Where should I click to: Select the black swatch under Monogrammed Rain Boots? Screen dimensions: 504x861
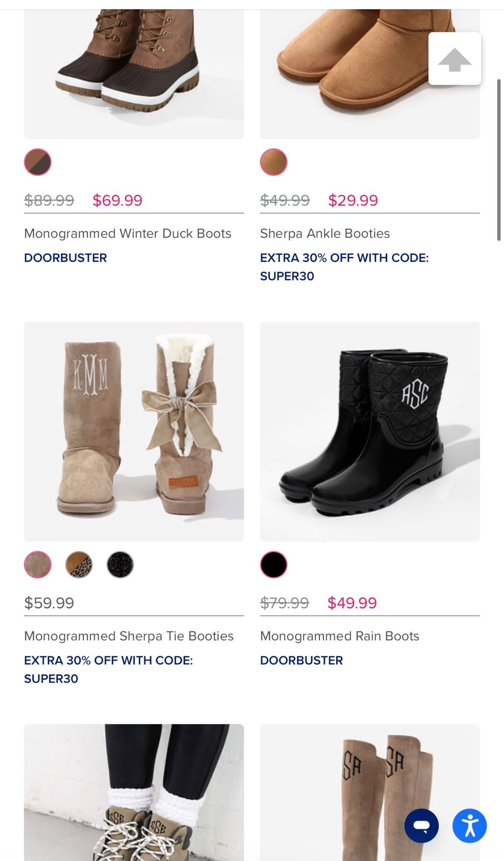tap(273, 565)
